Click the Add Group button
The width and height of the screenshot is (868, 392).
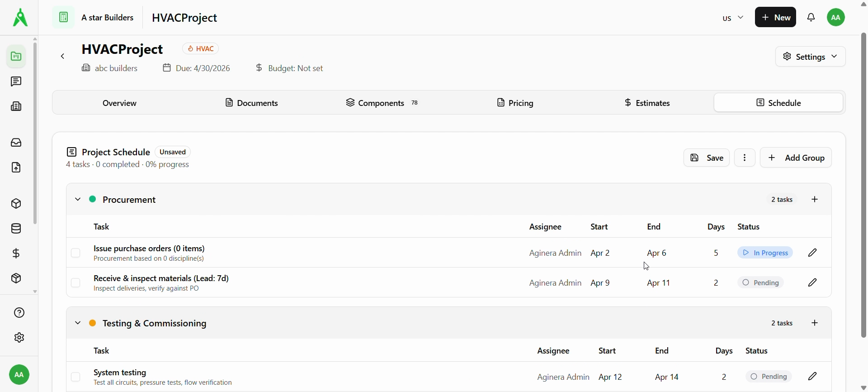796,158
